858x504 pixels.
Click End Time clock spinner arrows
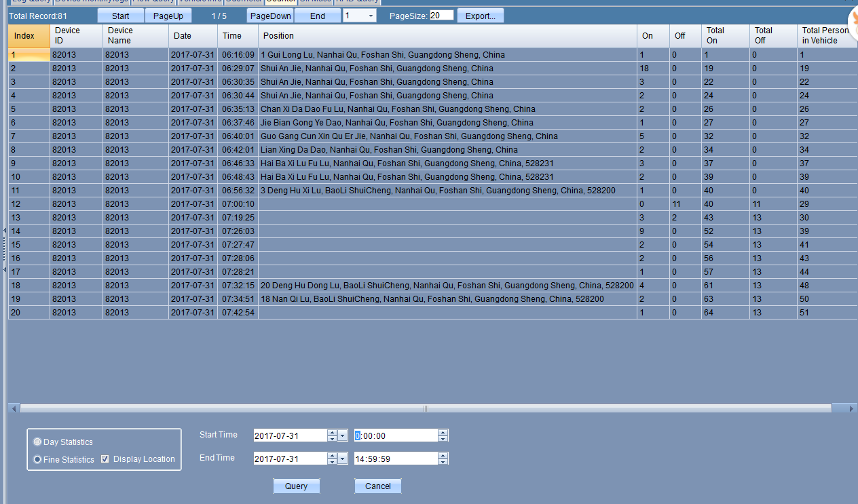(x=443, y=459)
